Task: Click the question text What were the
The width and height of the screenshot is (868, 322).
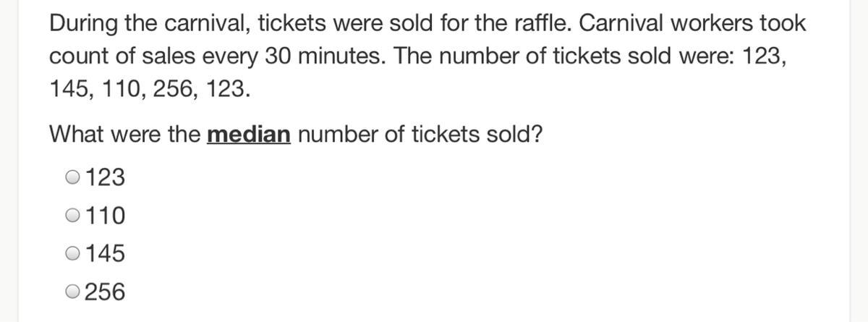Action: point(124,135)
